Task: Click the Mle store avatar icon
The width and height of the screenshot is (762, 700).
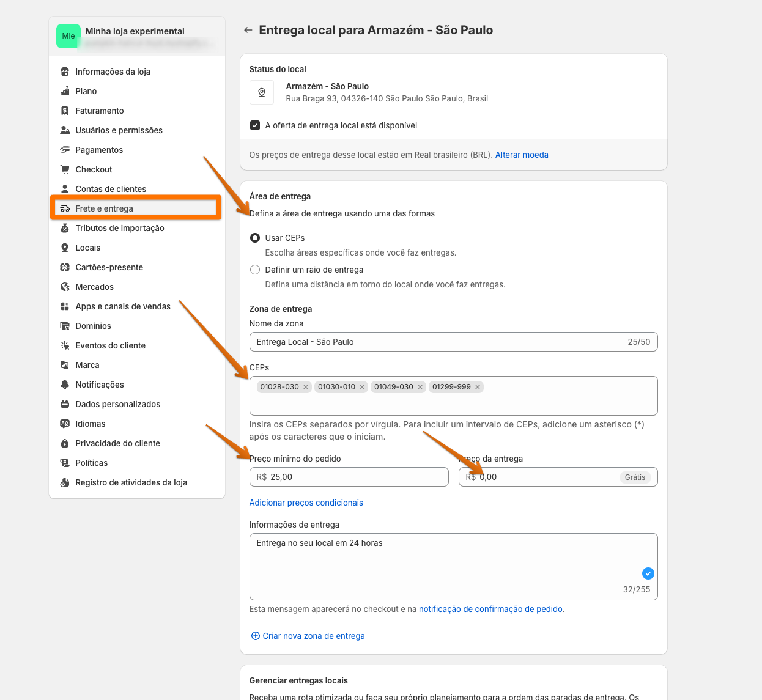Action: coord(68,36)
